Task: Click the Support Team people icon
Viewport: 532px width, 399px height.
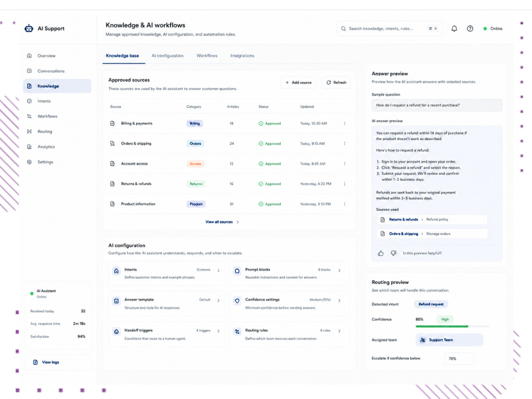Action: pos(422,340)
